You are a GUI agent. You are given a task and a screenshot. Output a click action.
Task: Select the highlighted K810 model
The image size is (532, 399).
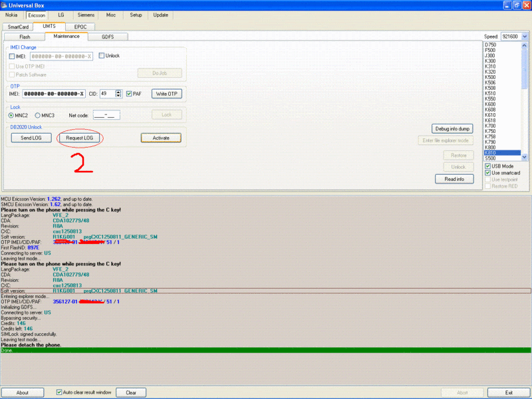[502, 153]
